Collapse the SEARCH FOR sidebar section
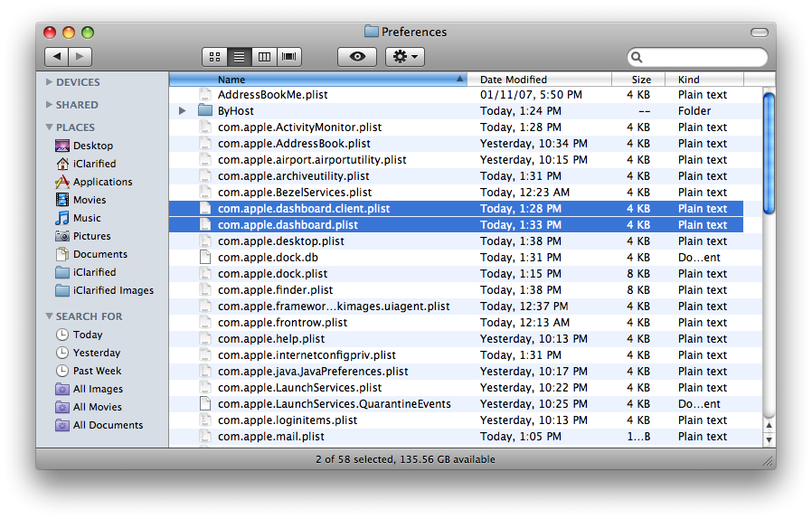 49,316
